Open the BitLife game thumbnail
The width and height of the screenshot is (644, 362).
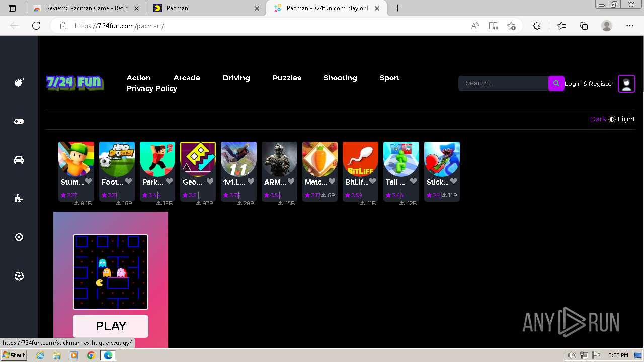pos(361,159)
